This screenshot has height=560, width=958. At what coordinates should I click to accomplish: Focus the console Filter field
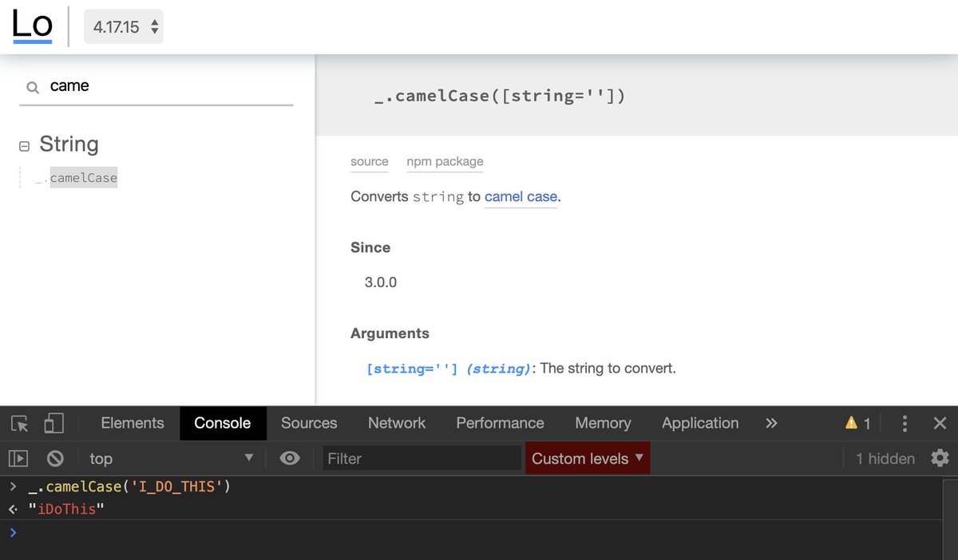pos(422,459)
